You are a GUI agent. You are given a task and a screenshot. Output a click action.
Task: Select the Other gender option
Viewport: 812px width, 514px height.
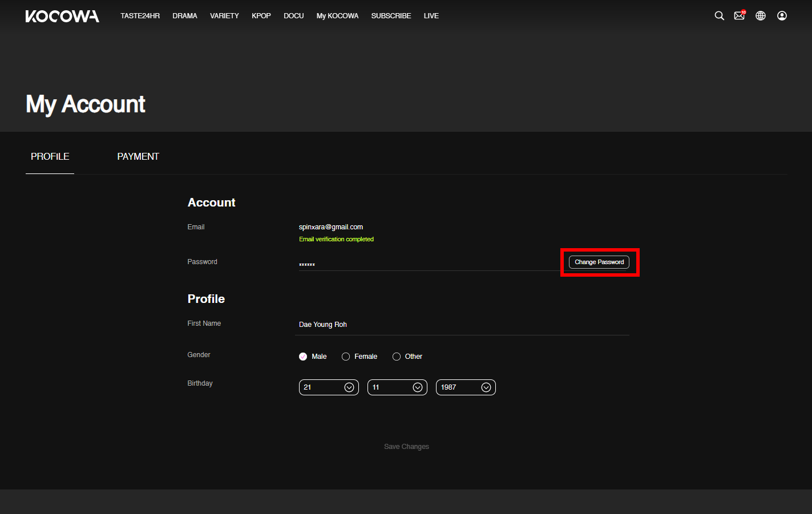click(x=407, y=357)
